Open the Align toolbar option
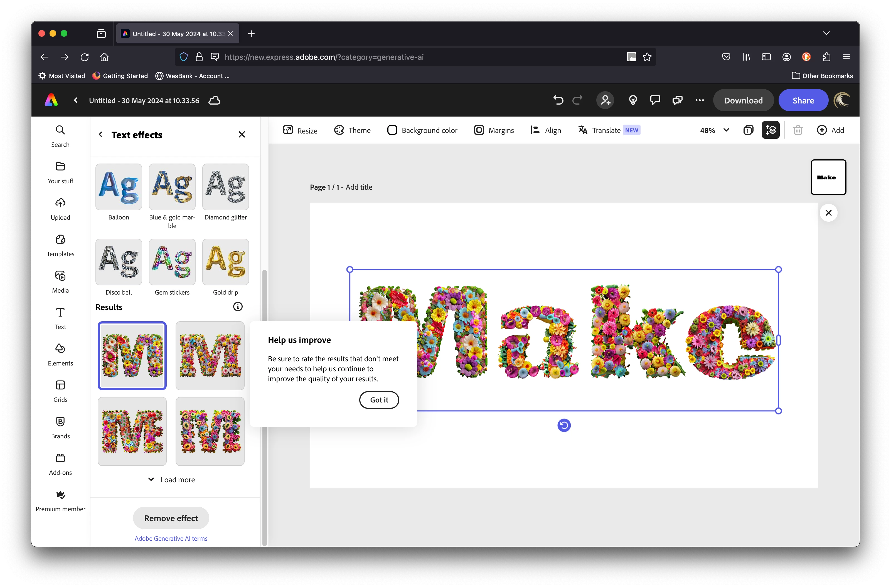891x588 pixels. point(546,130)
